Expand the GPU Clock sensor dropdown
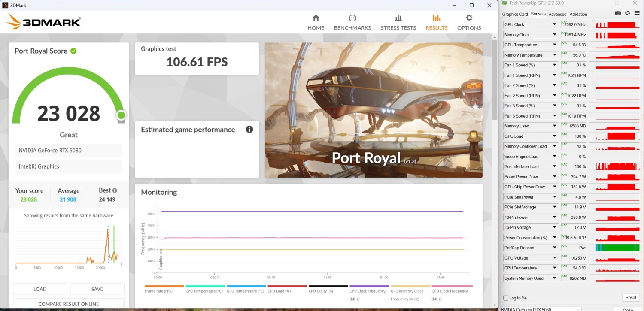644x311 pixels. tap(555, 25)
